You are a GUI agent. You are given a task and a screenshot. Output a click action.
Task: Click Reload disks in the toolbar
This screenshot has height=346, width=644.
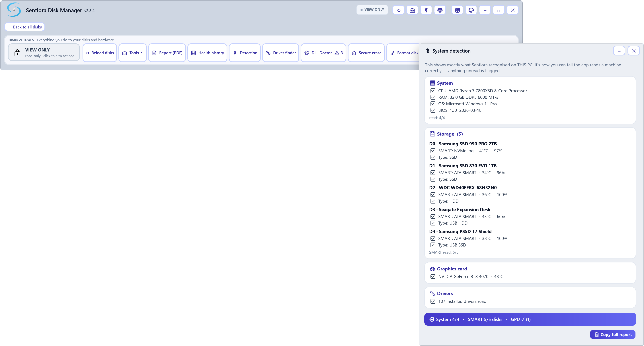point(100,53)
